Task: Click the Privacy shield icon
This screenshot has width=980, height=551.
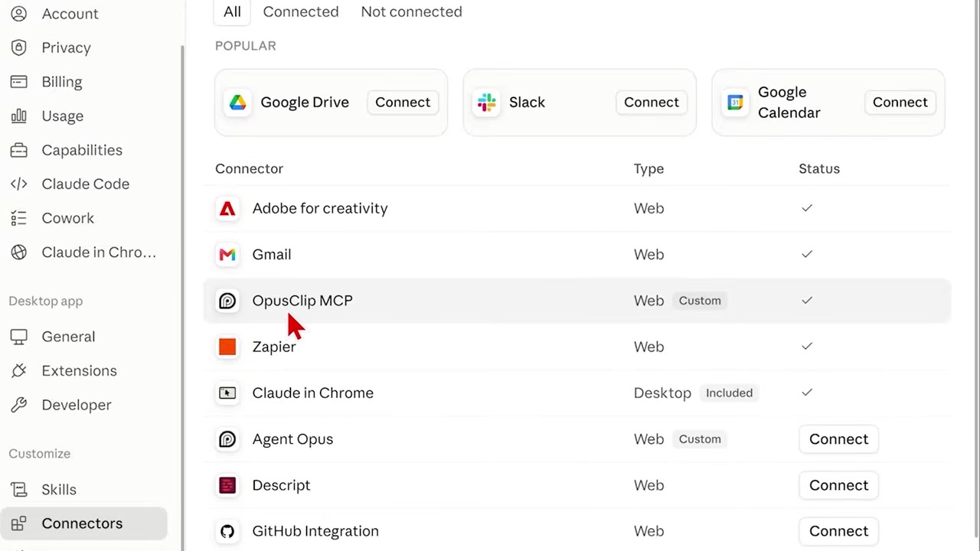Action: pos(18,47)
